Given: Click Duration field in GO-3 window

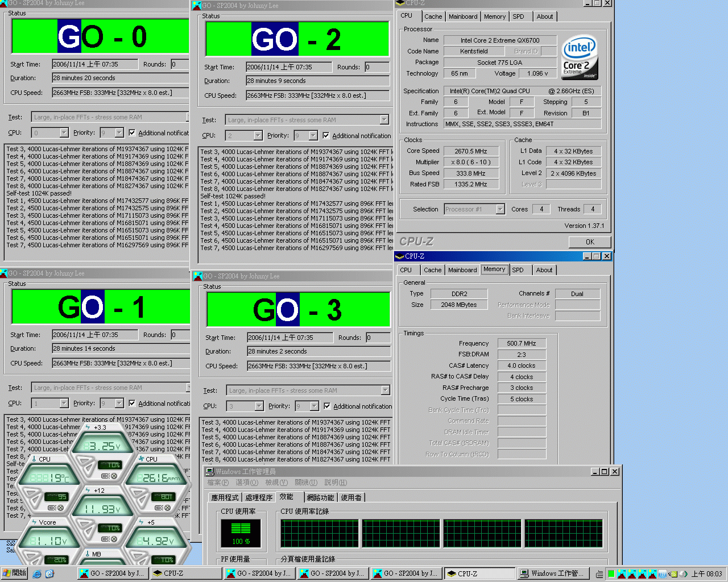Looking at the screenshot, I should [x=318, y=351].
